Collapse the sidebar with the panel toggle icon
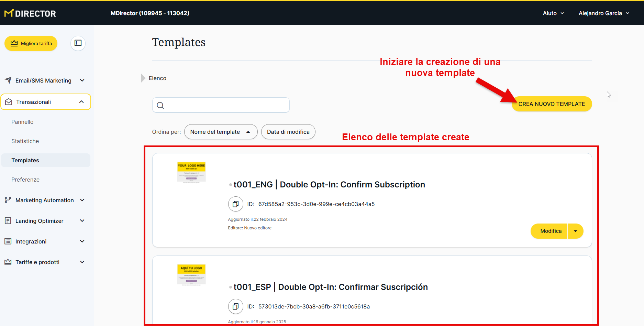The height and width of the screenshot is (326, 644). click(78, 43)
